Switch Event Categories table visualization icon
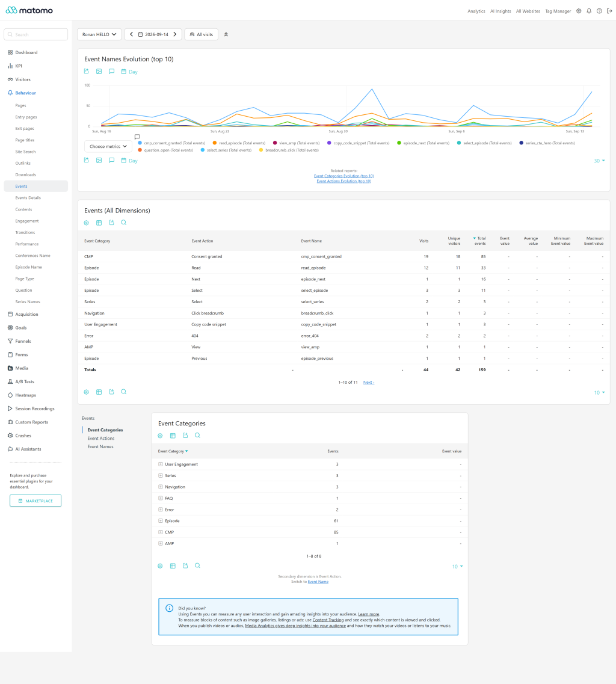Viewport: 616px width, 684px height. 173,436
